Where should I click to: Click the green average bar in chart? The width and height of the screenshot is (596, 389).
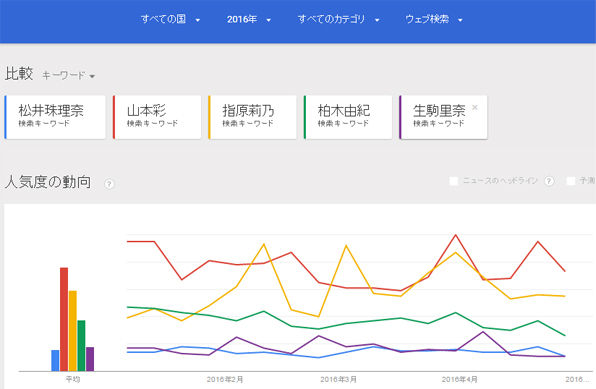(81, 345)
